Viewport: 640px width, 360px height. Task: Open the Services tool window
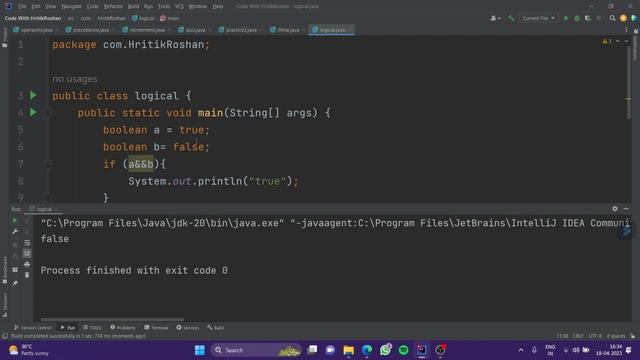coord(188,327)
